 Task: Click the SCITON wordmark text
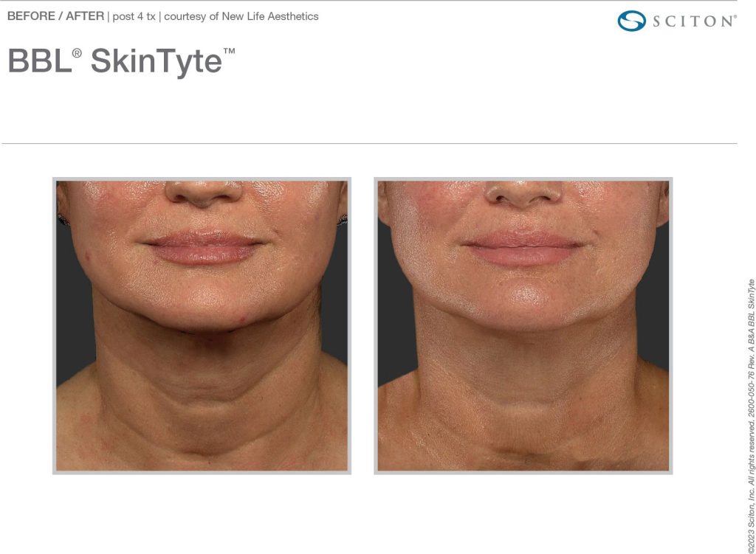[694, 21]
